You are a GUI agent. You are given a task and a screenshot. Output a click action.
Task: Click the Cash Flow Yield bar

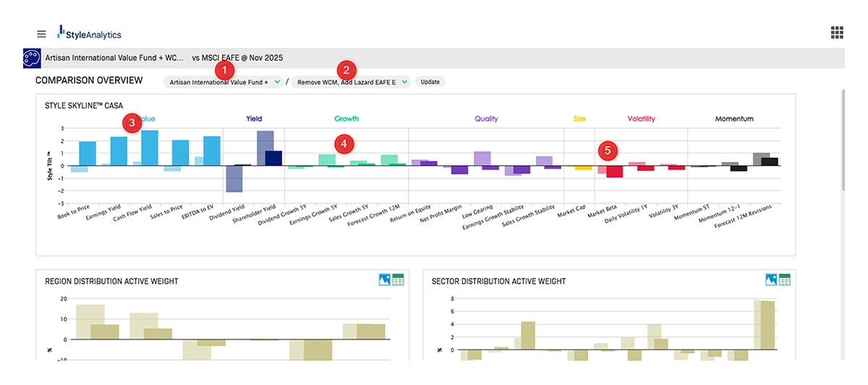pyautogui.click(x=150, y=148)
